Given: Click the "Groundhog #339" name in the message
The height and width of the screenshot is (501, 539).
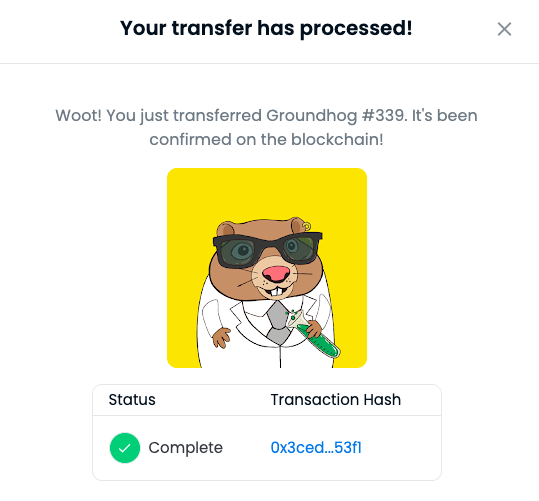Looking at the screenshot, I should (x=337, y=116).
